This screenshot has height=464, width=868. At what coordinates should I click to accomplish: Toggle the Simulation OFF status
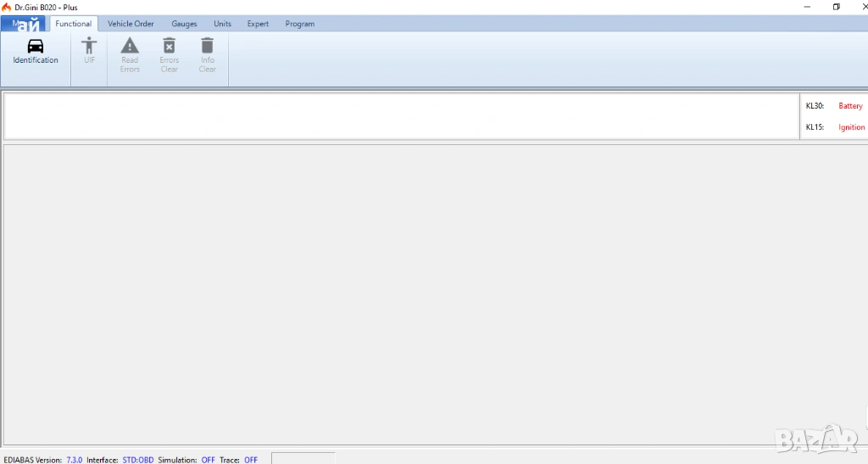208,460
